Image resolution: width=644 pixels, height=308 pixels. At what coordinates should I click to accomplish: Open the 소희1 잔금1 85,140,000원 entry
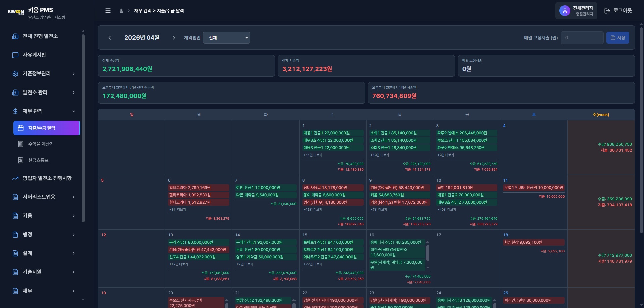click(400, 133)
